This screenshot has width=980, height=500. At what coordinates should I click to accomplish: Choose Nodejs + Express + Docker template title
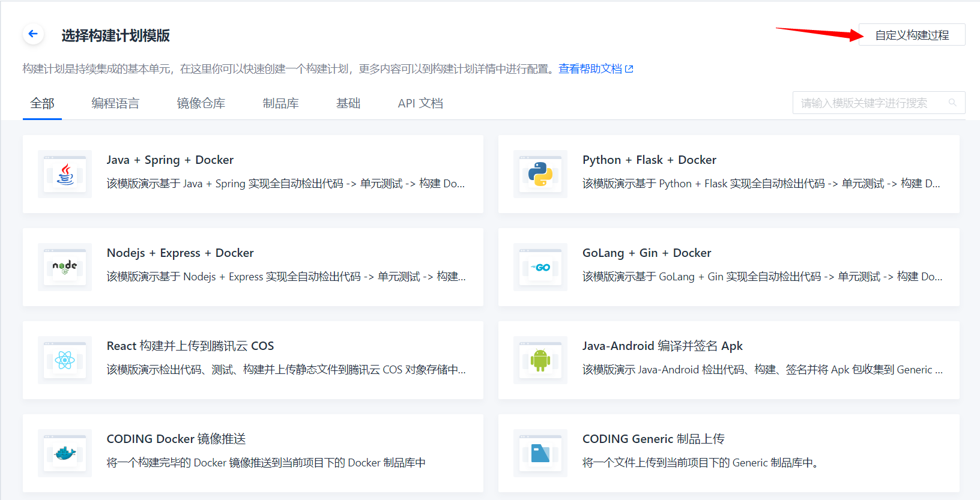pos(180,253)
